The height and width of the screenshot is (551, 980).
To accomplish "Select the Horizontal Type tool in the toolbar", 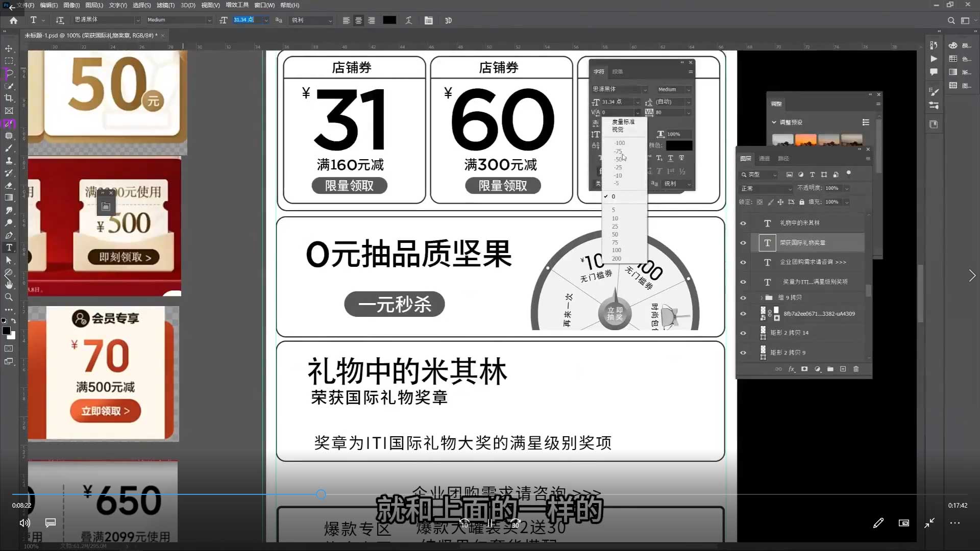I will 9,247.
